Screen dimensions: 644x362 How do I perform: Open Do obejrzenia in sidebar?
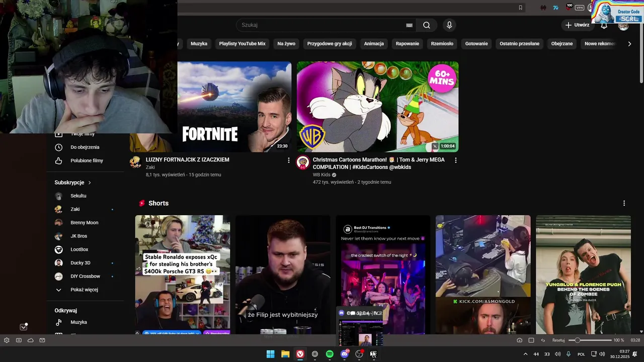(86, 147)
